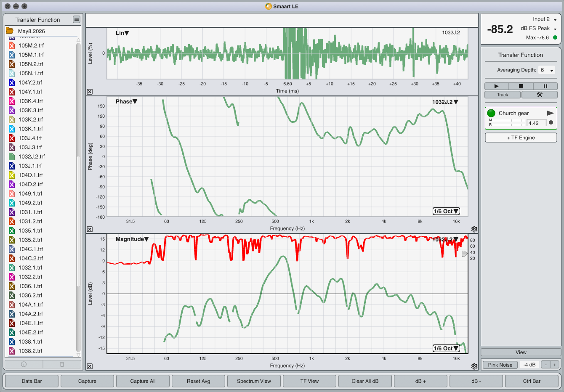
Task: Click the Ctrl Bar button
Action: tap(532, 381)
